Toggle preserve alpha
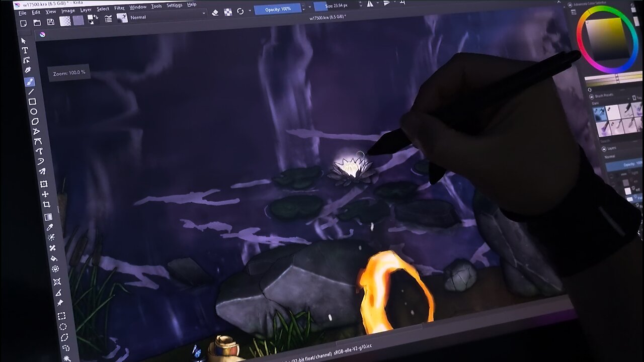The height and width of the screenshot is (362, 644). [228, 12]
